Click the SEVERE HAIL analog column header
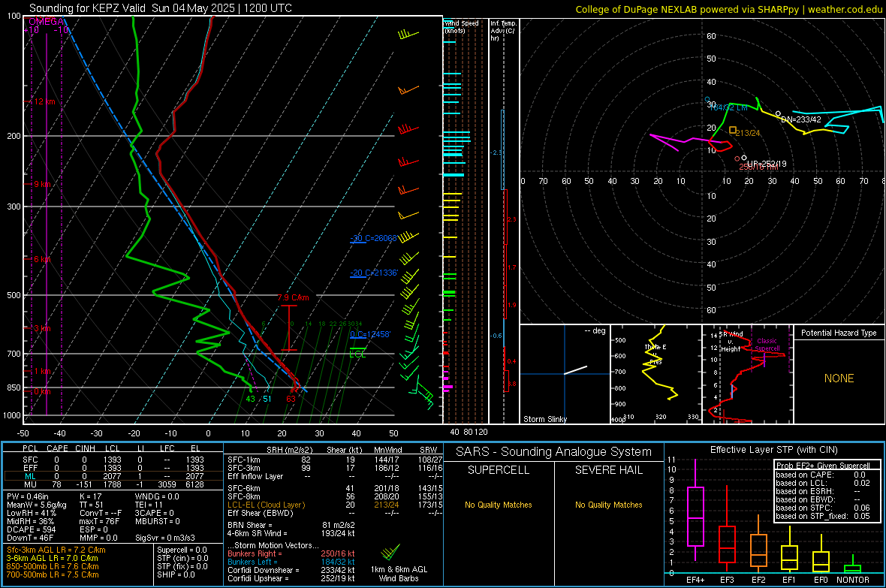The height and width of the screenshot is (588, 886). point(608,470)
